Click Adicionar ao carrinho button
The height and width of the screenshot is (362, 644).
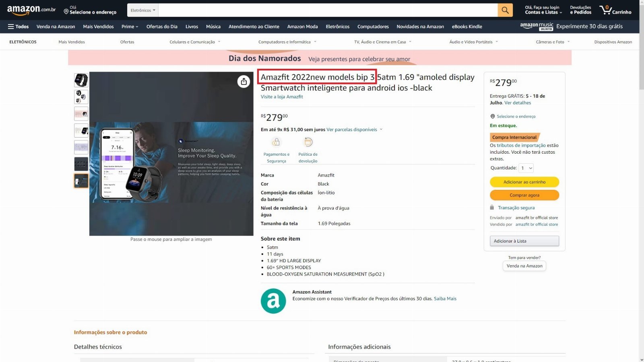pyautogui.click(x=524, y=182)
